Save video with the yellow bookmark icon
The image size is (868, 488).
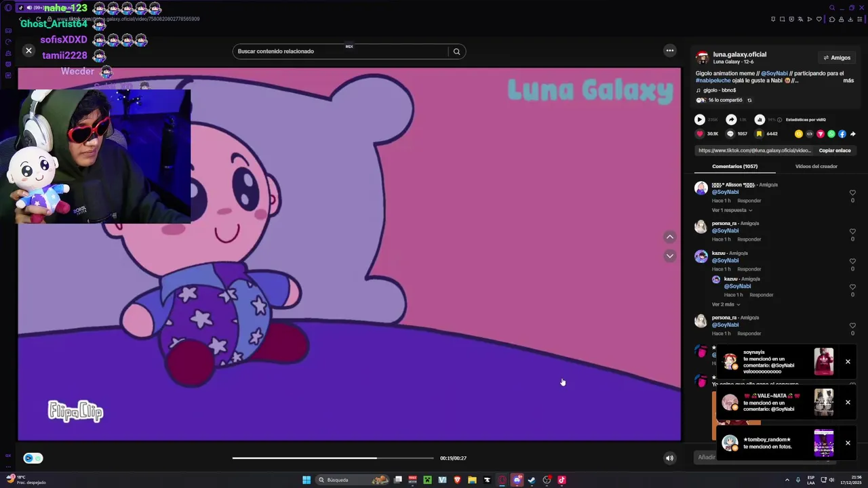(x=759, y=134)
